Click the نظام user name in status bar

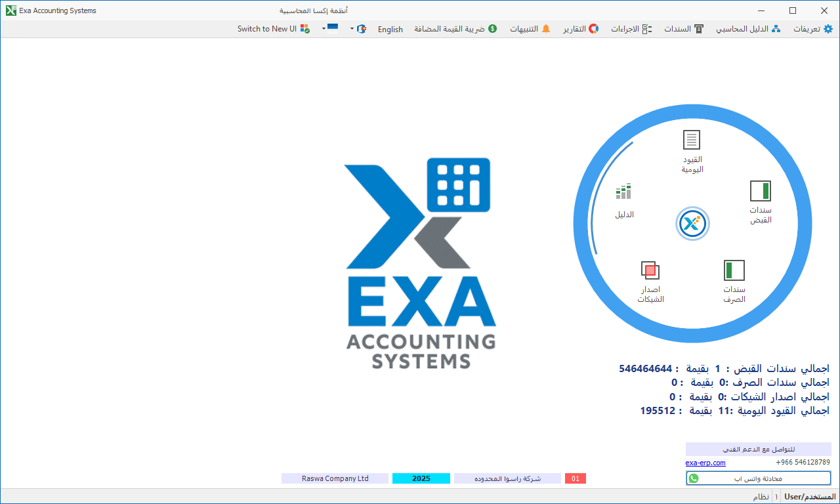pyautogui.click(x=761, y=497)
